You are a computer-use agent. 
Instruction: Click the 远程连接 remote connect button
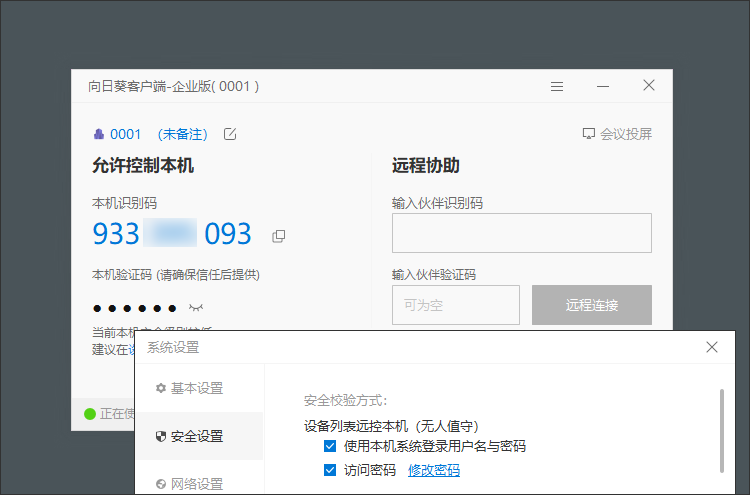point(592,305)
